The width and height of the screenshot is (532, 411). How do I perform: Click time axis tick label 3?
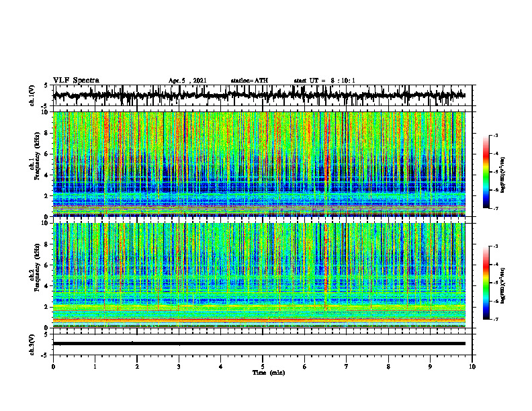179,367
